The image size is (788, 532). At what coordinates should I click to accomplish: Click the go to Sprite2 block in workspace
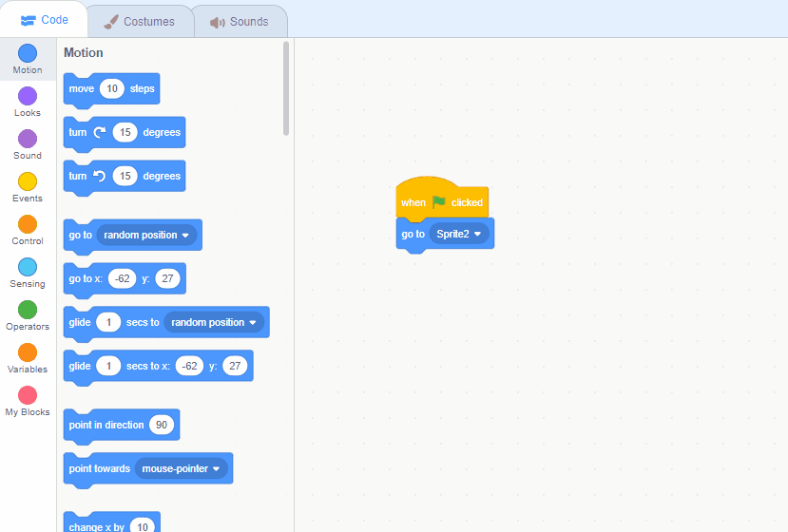point(445,235)
